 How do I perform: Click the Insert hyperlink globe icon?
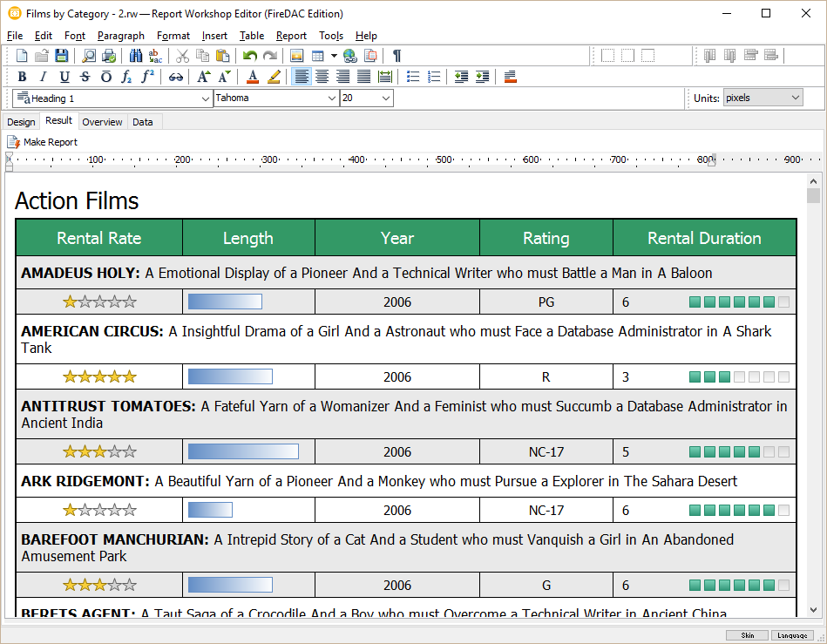349,56
